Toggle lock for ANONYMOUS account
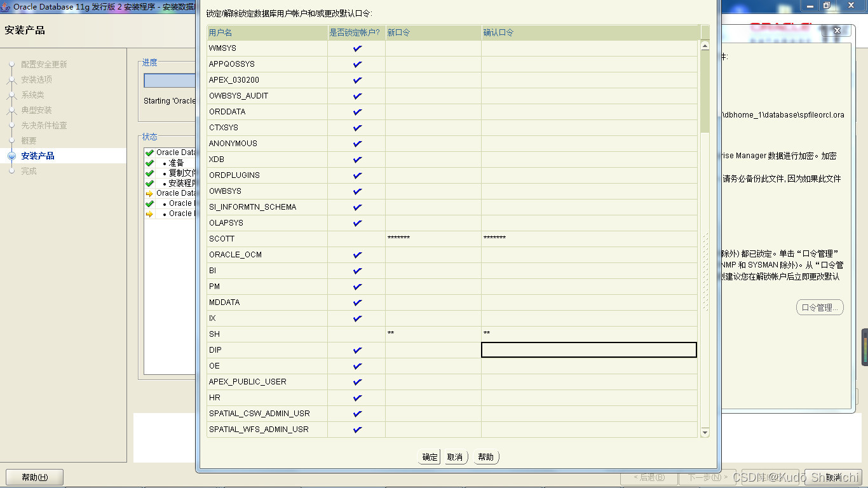 (357, 144)
